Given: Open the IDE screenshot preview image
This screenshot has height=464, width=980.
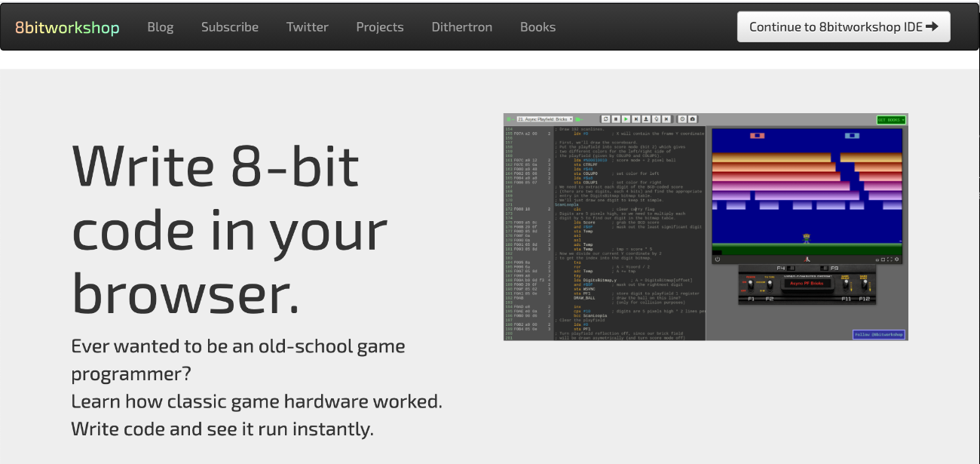Looking at the screenshot, I should [x=706, y=227].
